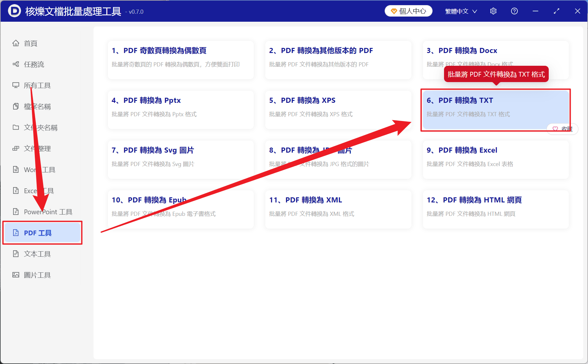The width and height of the screenshot is (588, 364).
Task: Minimize the window
Action: 535,11
